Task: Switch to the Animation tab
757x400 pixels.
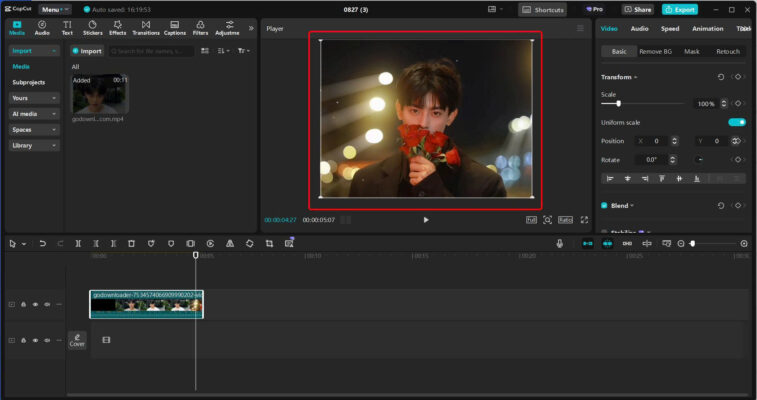Action: 707,28
